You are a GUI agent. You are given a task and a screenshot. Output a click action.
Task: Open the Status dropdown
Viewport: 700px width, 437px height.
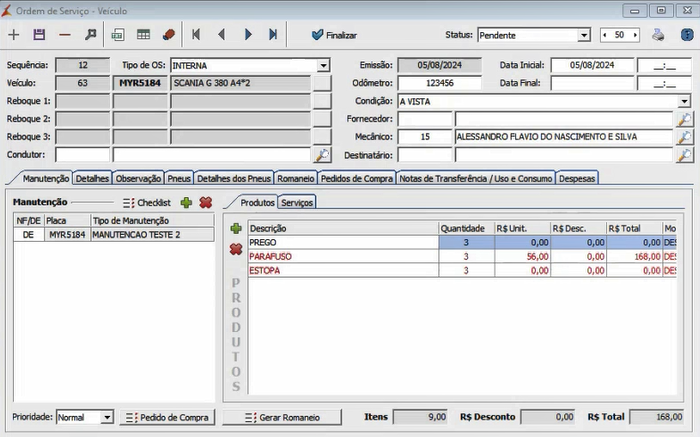[583, 35]
